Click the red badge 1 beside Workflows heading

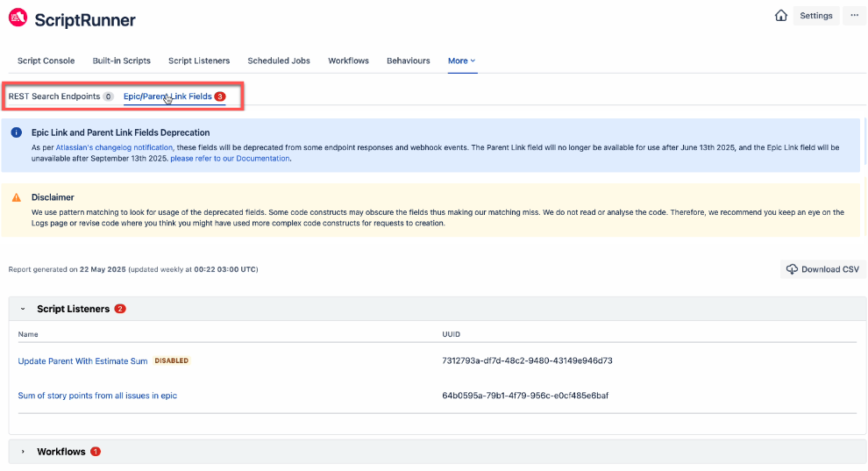[x=96, y=452]
